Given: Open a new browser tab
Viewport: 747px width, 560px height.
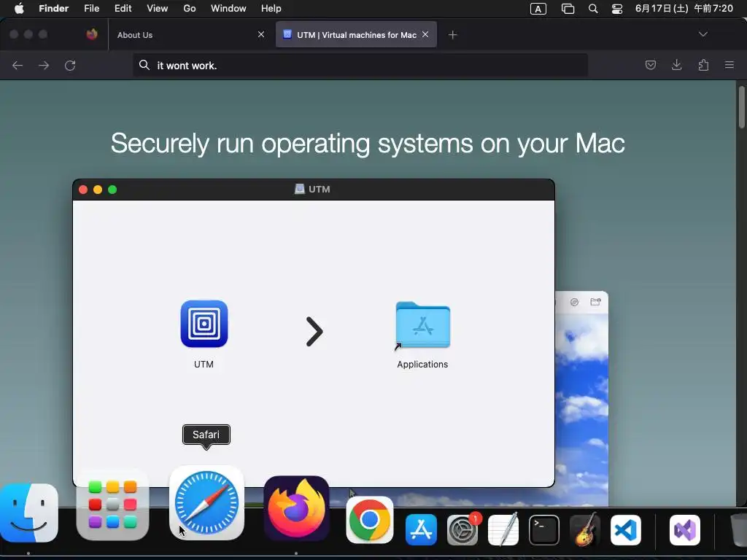Looking at the screenshot, I should (452, 35).
